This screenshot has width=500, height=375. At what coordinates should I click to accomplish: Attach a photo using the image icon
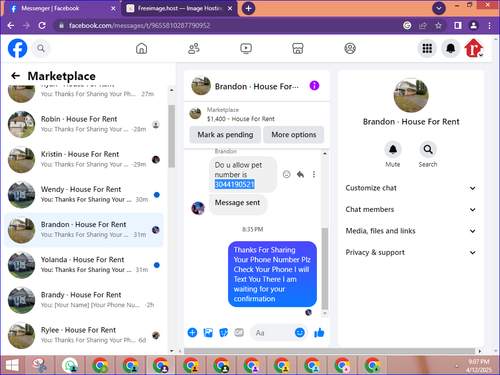point(208,332)
